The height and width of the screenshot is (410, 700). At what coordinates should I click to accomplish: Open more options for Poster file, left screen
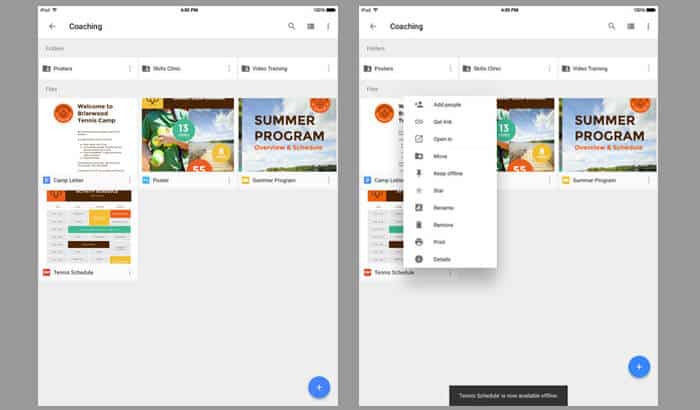point(229,180)
